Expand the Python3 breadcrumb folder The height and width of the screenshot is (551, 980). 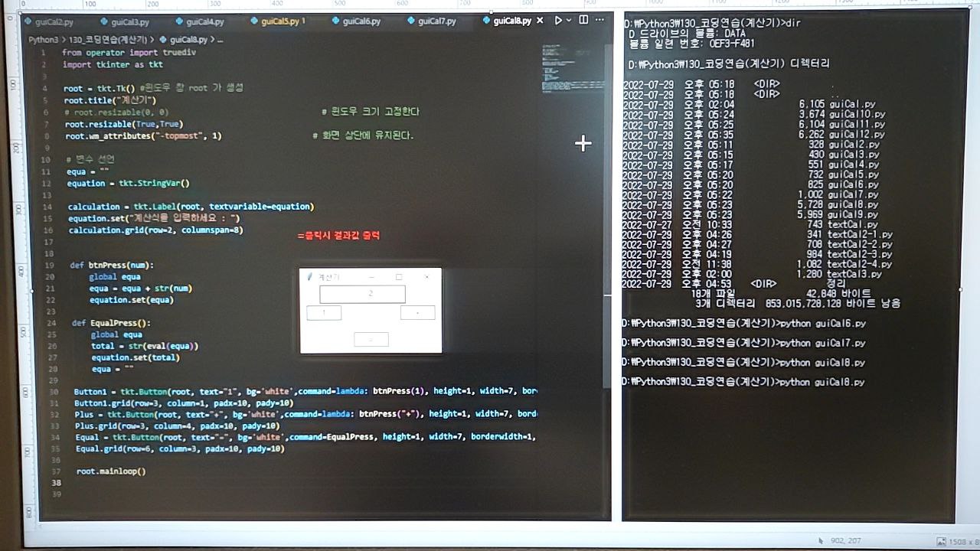click(x=43, y=39)
